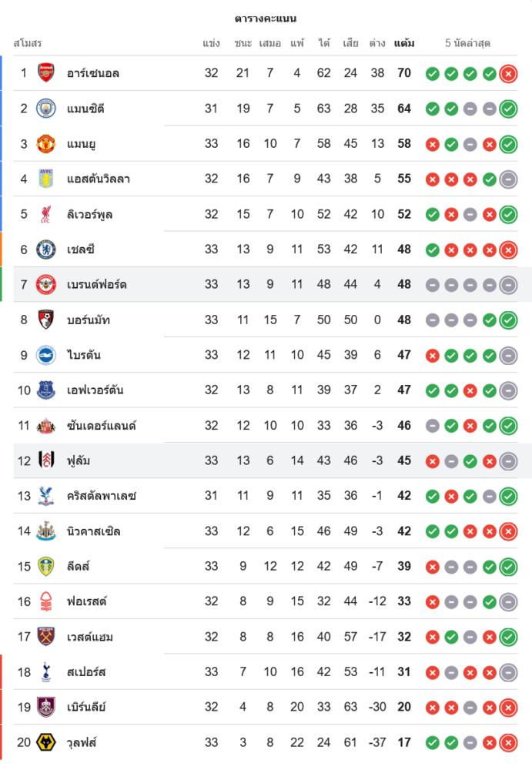This screenshot has width=532, height=770.
Task: Click the Wolves club crest
Action: [46, 742]
